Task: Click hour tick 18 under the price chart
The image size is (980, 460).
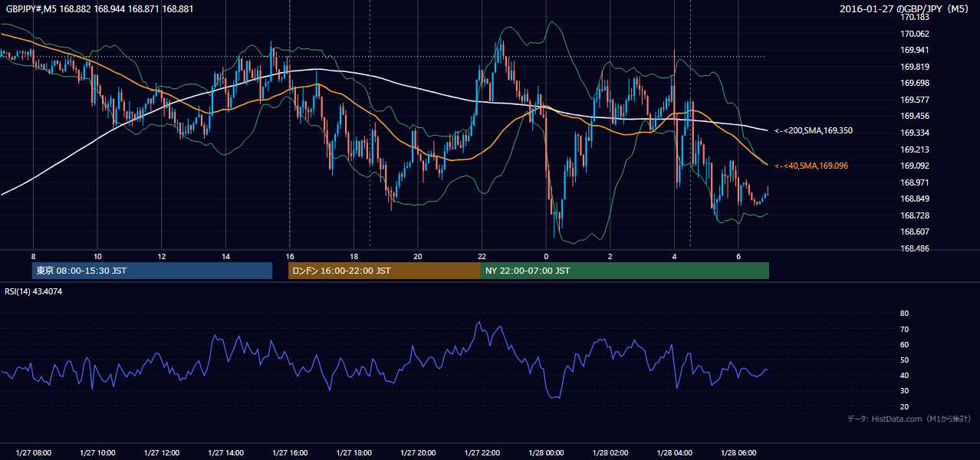Action: [354, 256]
